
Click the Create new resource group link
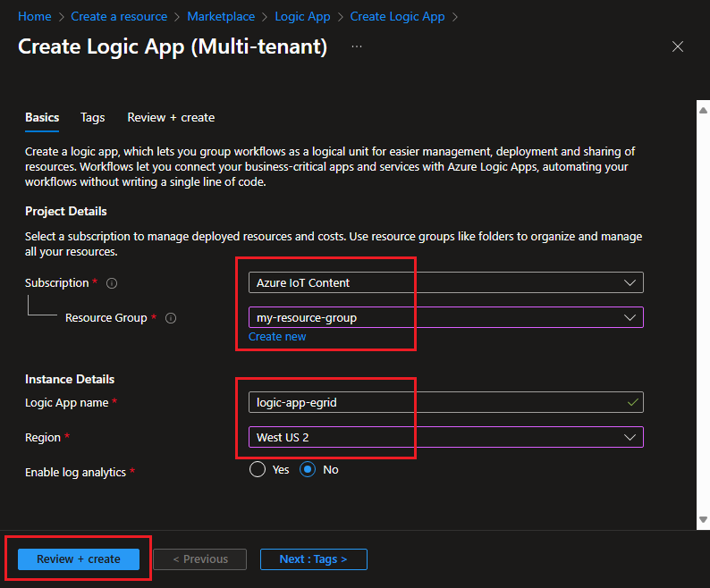click(x=277, y=337)
